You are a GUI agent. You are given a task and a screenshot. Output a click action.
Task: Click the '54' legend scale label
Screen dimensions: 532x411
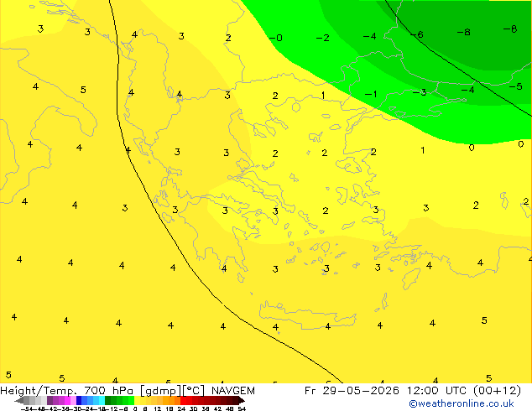point(242,409)
